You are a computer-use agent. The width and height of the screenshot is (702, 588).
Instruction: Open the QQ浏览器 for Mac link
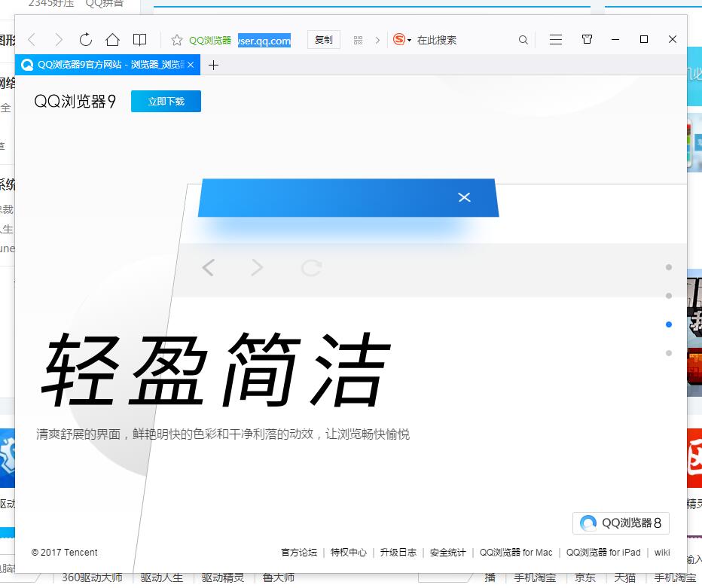(x=516, y=552)
